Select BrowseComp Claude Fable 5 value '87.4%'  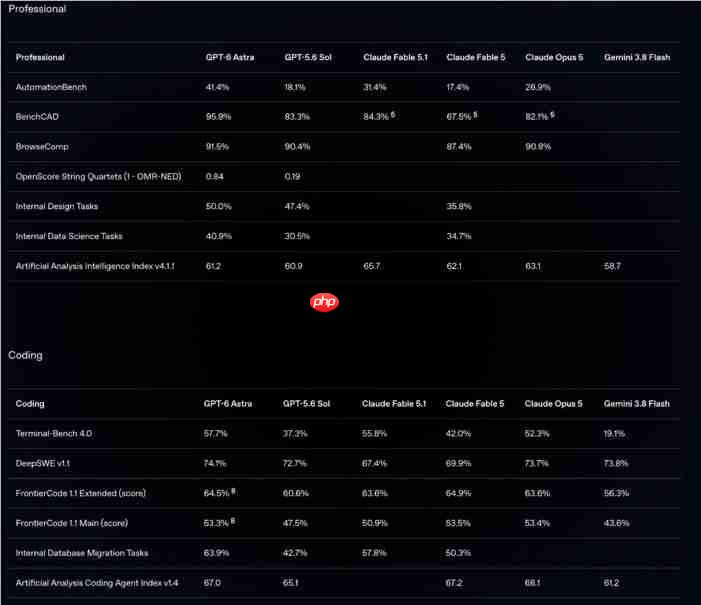coord(459,147)
